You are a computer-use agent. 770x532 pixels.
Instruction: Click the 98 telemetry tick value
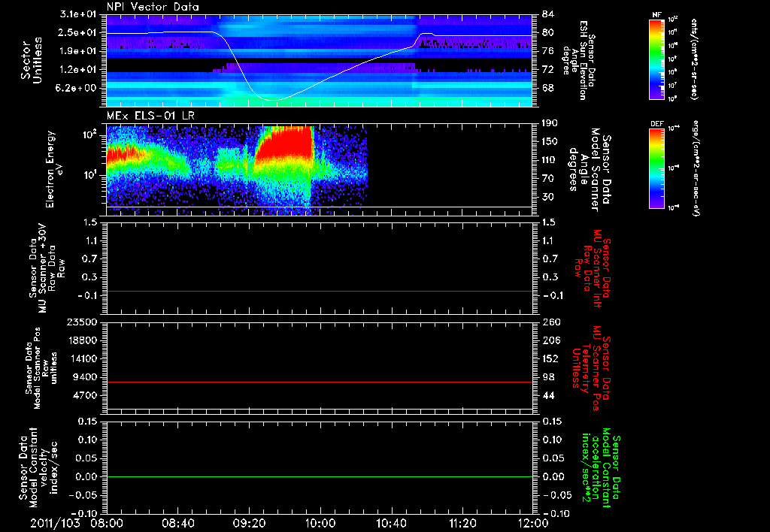pyautogui.click(x=548, y=377)
